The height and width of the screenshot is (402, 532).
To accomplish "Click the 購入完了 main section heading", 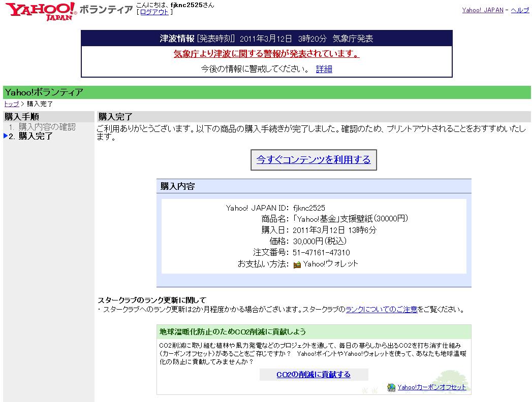I will 115,117.
